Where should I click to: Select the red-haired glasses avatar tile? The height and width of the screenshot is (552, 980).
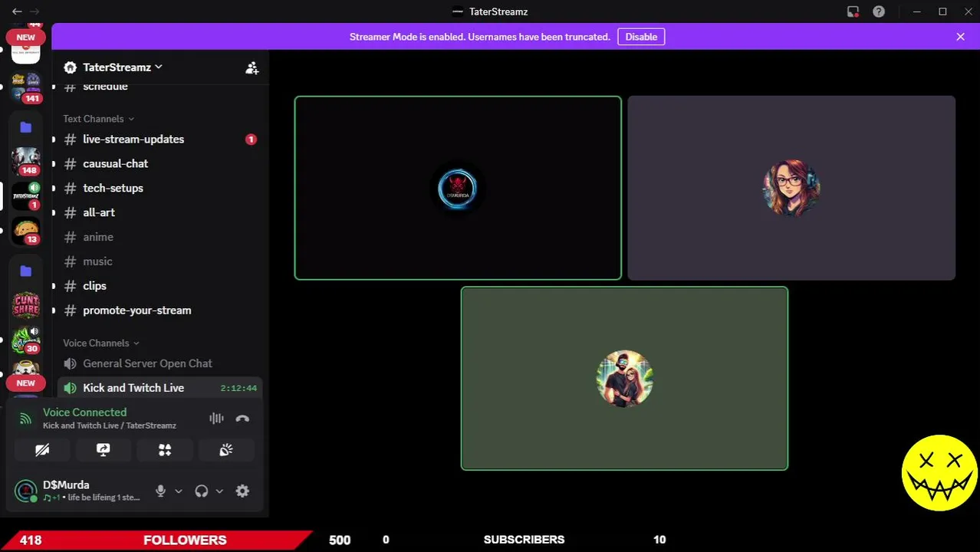[x=791, y=188]
